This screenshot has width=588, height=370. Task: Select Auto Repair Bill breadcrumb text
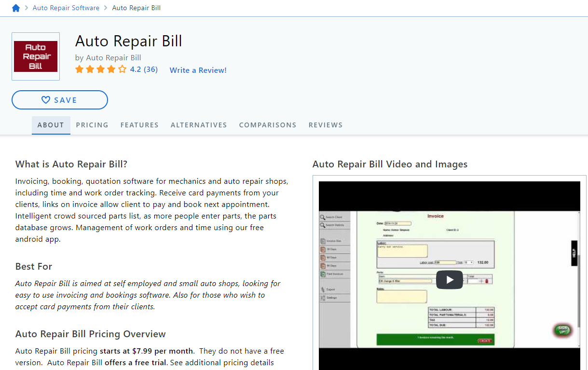[x=137, y=8]
